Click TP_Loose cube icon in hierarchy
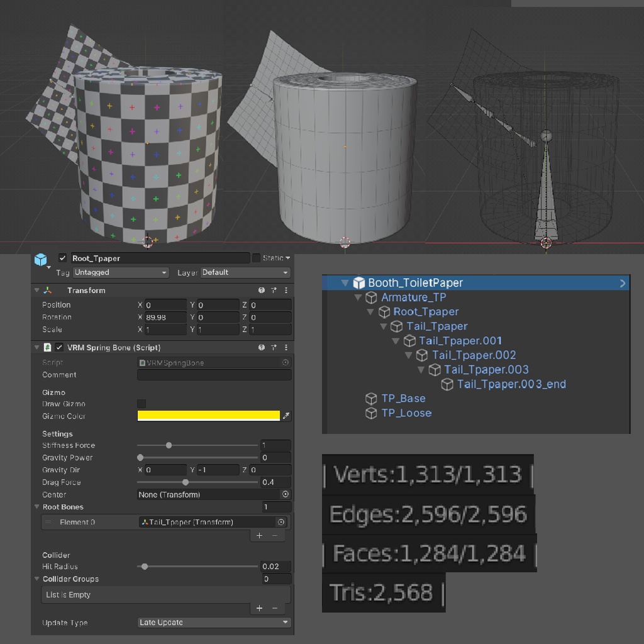Image resolution: width=644 pixels, height=644 pixels. 371,413
